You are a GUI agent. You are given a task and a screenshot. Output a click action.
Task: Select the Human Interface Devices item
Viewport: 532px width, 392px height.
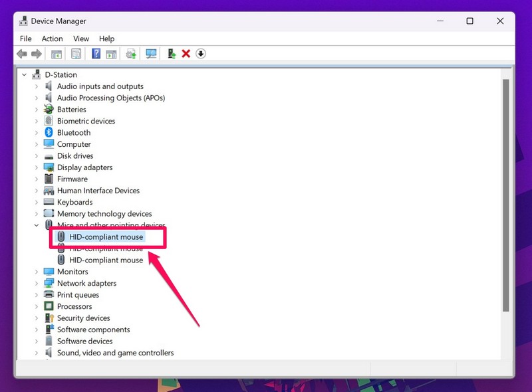pos(98,191)
